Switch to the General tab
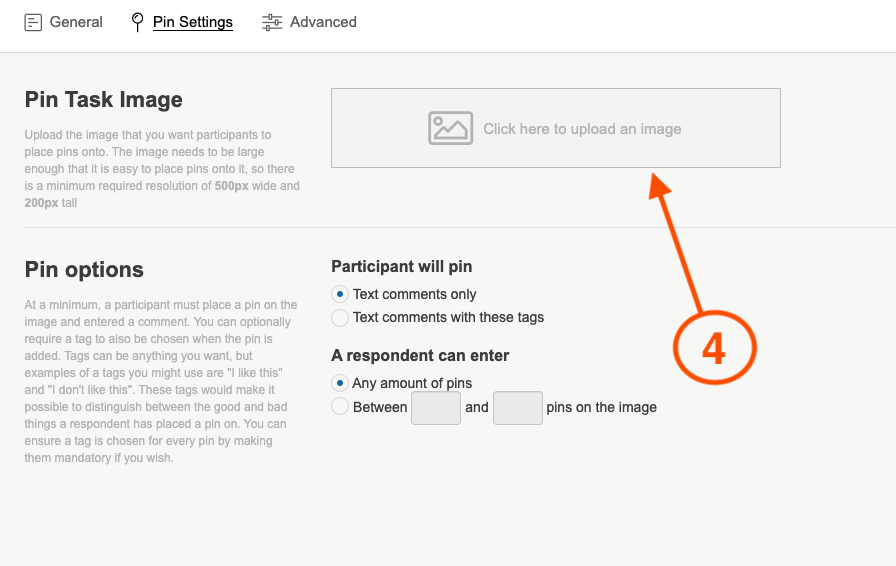Viewport: 896px width, 566px height. [76, 22]
